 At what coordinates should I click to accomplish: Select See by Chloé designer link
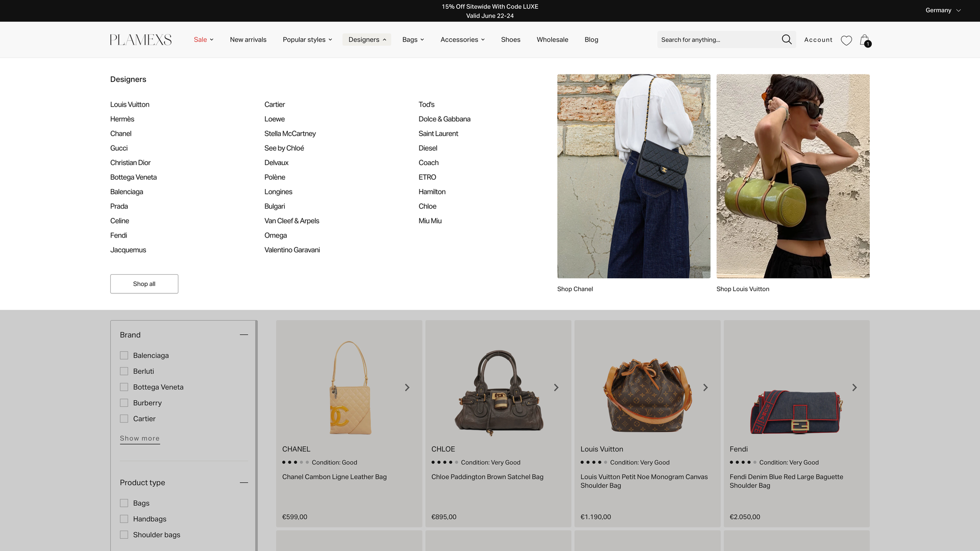point(284,148)
